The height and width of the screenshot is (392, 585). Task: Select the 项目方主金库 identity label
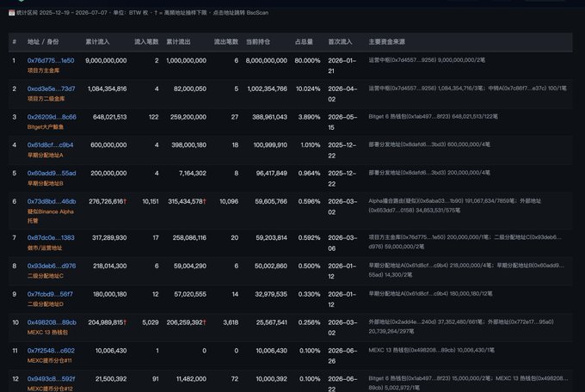pos(43,70)
